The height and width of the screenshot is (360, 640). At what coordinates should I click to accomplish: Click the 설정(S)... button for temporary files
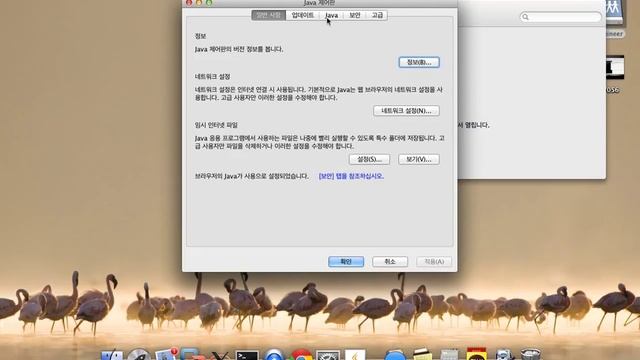[369, 160]
